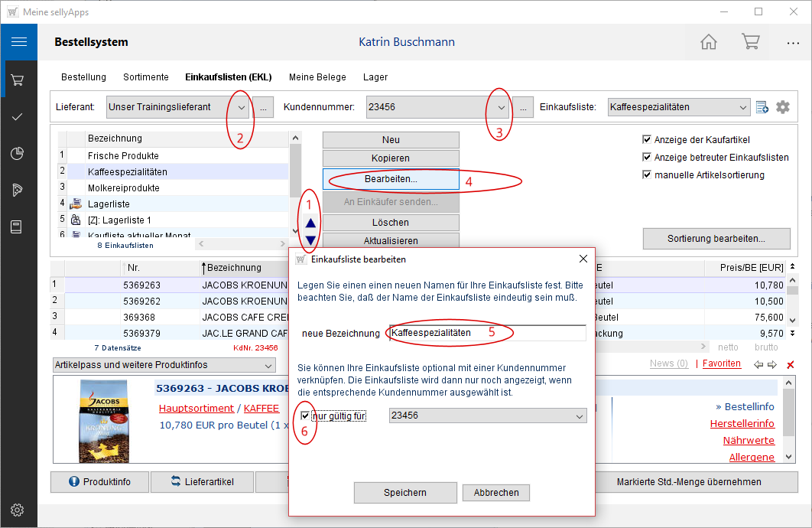This screenshot has width=812, height=528.
Task: Open the hamburger menu in the sidebar
Action: (x=18, y=42)
